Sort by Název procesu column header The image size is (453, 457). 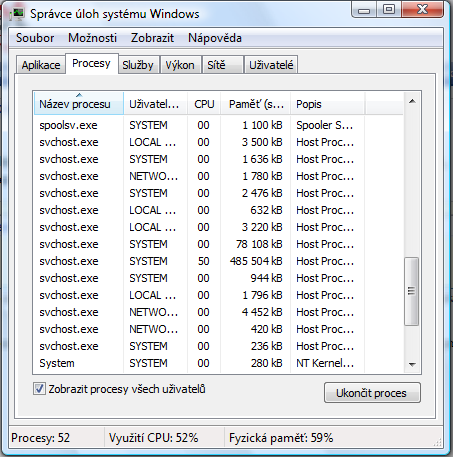[79, 104]
